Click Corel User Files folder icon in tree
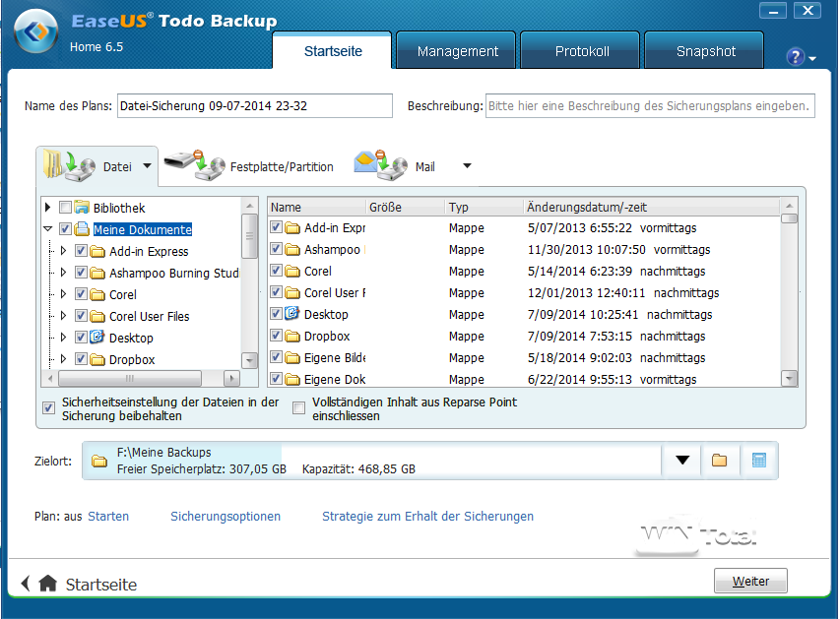The width and height of the screenshot is (840, 619). [97, 316]
